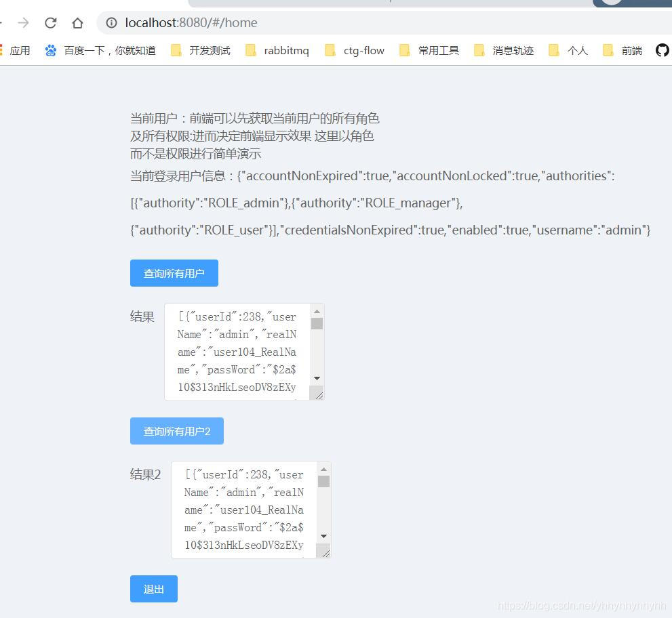Open the 个人 bookmark folder
The image size is (672, 618).
(x=568, y=51)
